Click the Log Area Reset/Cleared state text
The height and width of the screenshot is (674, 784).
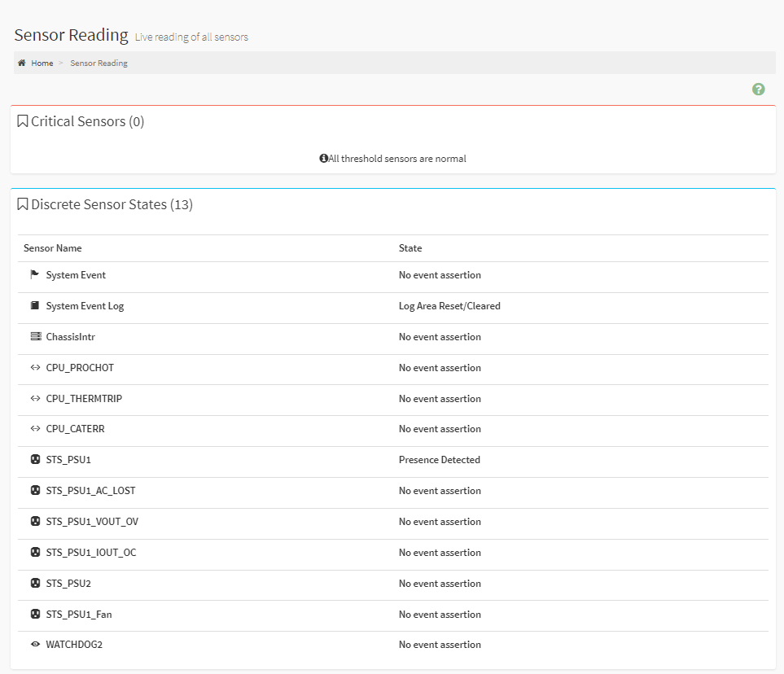pos(449,306)
